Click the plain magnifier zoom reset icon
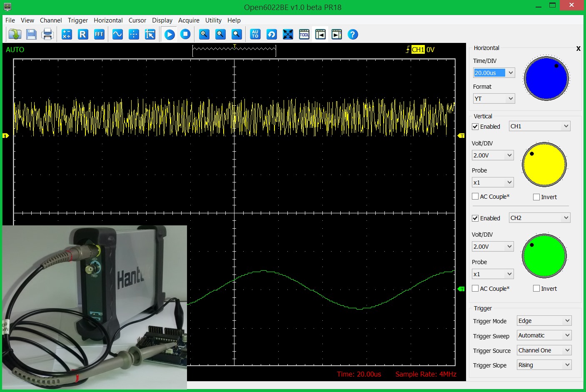586x392 pixels. point(237,34)
